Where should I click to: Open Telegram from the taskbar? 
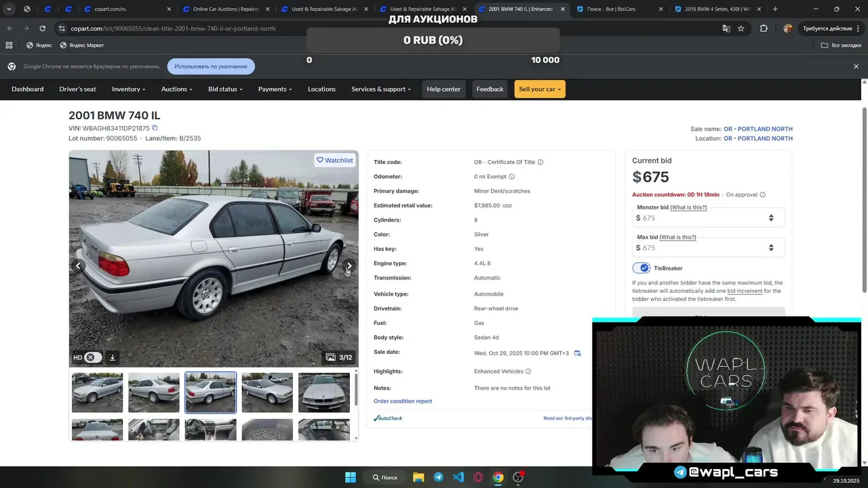click(x=438, y=477)
